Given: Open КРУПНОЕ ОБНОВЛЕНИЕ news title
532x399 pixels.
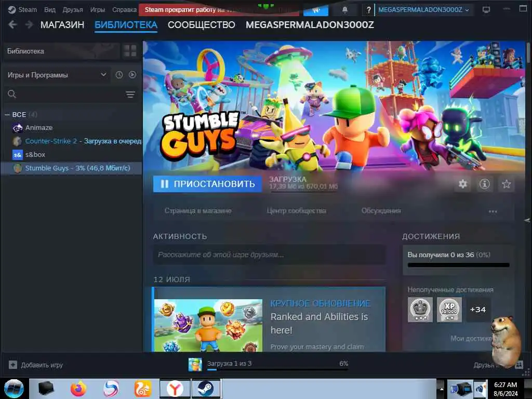Looking at the screenshot, I should tap(320, 303).
